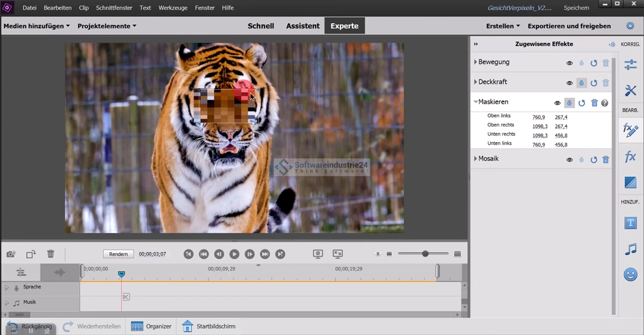Open Exportieren und freigeben
644x335 pixels.
[x=569, y=26]
